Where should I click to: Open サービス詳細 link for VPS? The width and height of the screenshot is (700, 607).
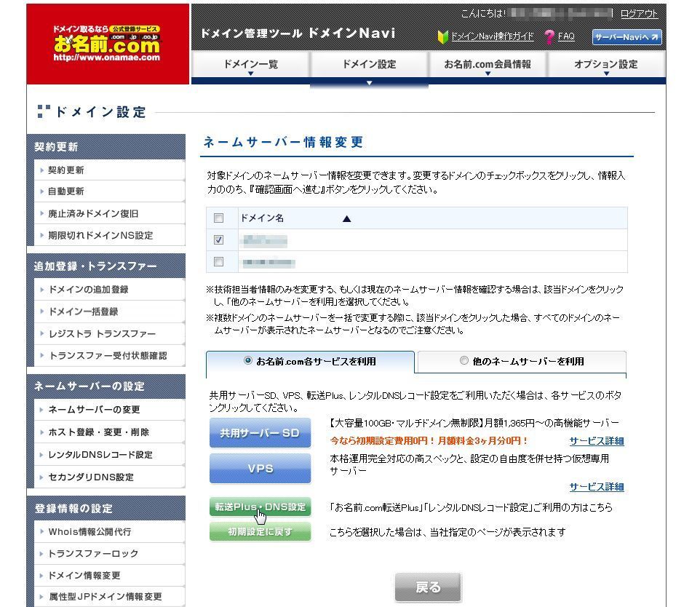click(x=597, y=487)
